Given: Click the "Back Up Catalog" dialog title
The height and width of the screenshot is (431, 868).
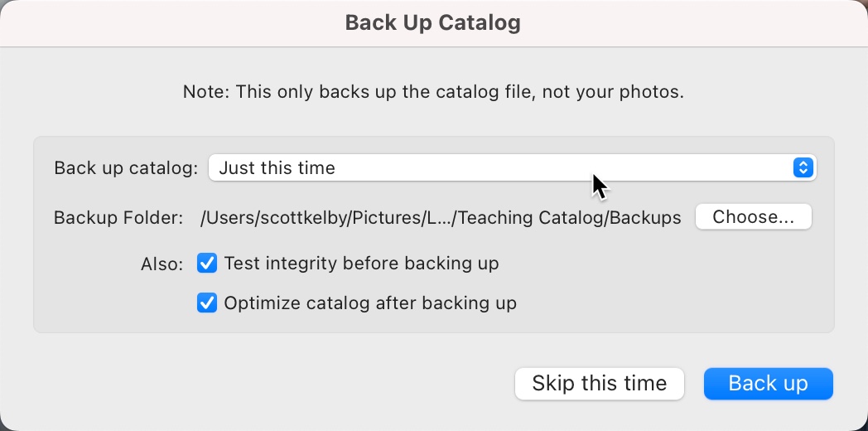Looking at the screenshot, I should point(433,22).
